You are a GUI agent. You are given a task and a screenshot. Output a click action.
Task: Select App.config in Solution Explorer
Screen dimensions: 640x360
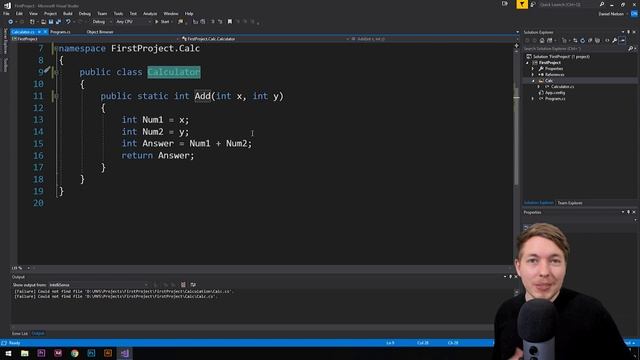coord(555,93)
